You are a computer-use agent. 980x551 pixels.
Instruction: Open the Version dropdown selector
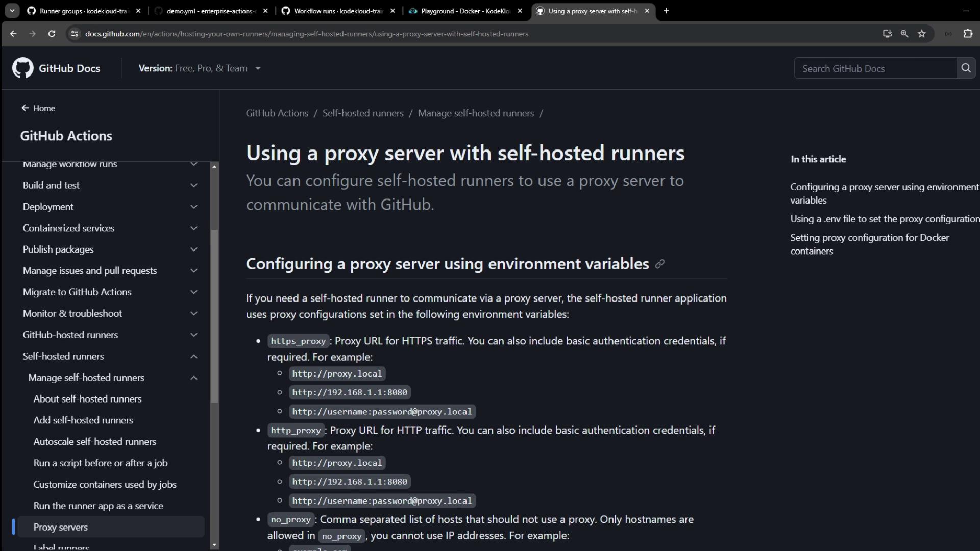pyautogui.click(x=200, y=68)
